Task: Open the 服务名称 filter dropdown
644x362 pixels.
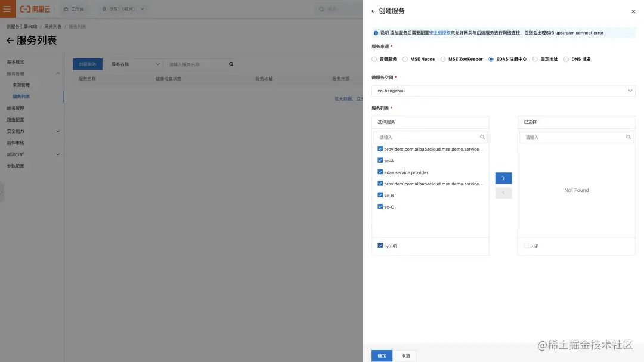Action: click(135, 64)
